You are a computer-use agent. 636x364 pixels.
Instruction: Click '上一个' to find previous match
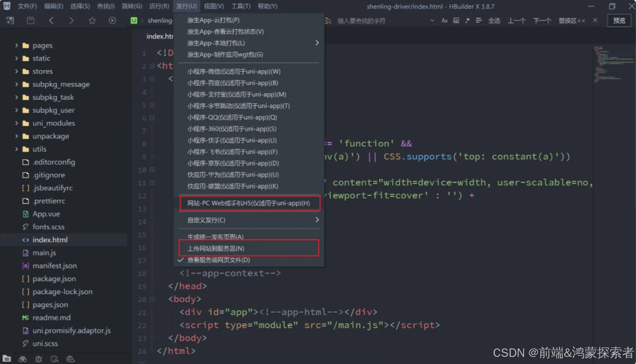(517, 21)
